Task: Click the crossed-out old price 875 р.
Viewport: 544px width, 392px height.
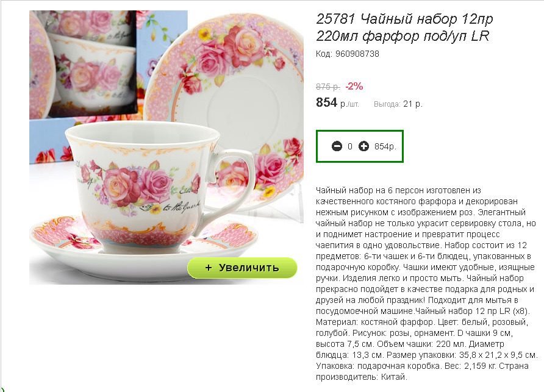Action: [x=328, y=87]
